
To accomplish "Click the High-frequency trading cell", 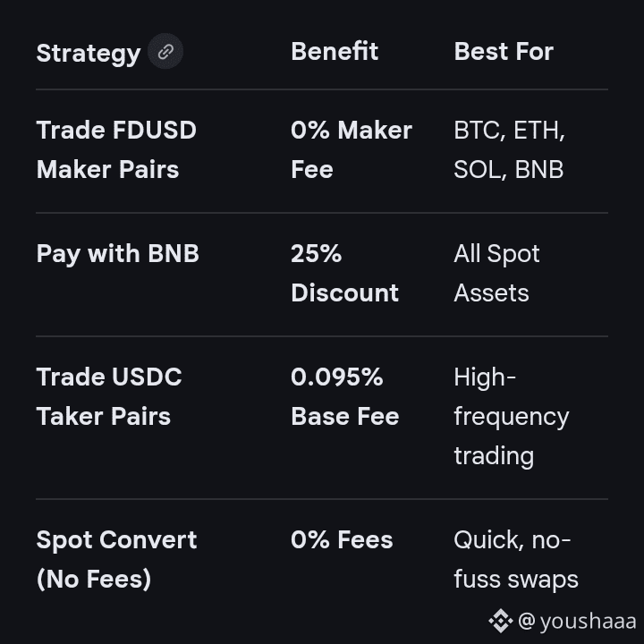I will (x=511, y=416).
